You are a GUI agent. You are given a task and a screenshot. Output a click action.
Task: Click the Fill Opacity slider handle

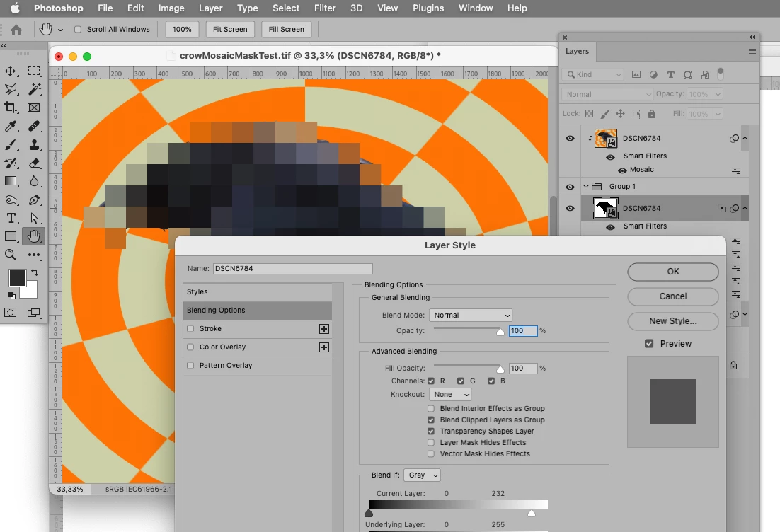pyautogui.click(x=500, y=369)
